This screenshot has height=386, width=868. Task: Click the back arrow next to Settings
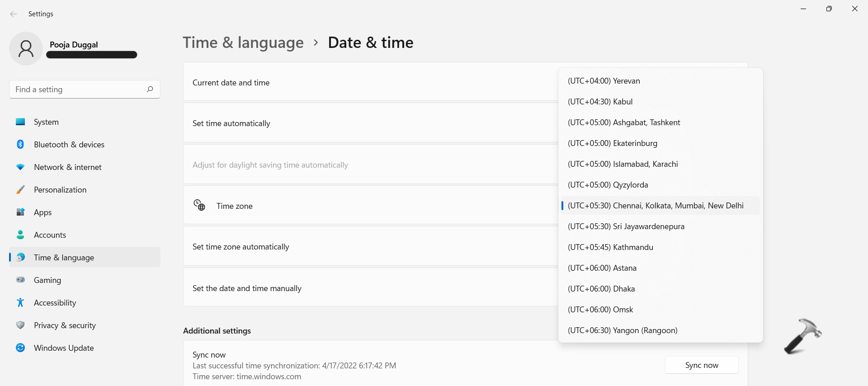tap(14, 14)
